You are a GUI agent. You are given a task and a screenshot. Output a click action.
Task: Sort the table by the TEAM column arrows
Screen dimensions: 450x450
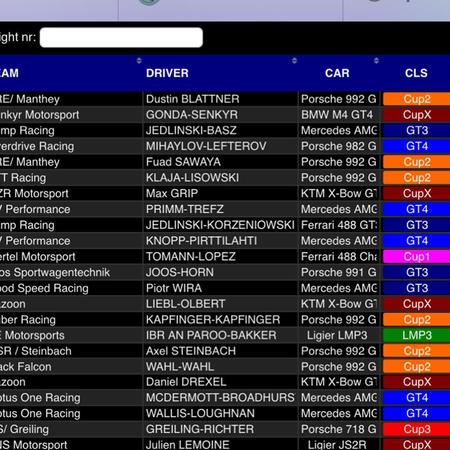point(139,61)
